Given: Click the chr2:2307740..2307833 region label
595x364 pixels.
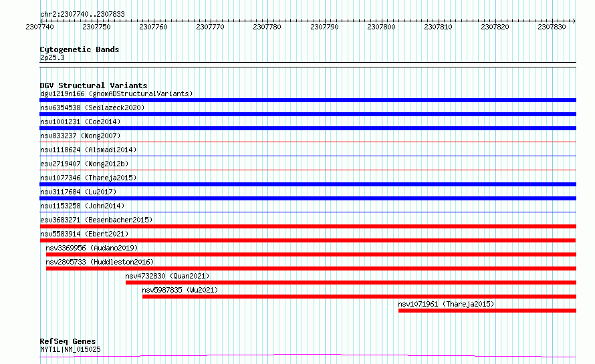Looking at the screenshot, I should point(82,14).
